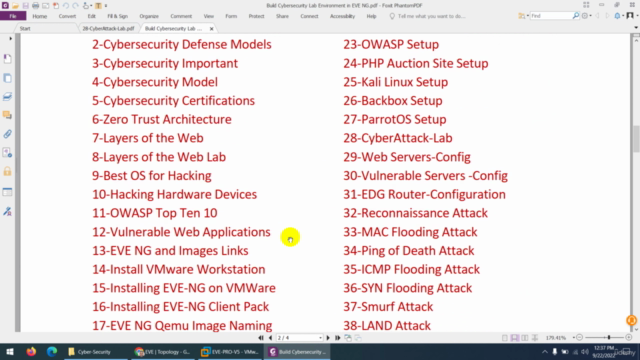Click the text 33-MAC Flooding Attack
Screen dimensions: 640x360
[410, 232]
